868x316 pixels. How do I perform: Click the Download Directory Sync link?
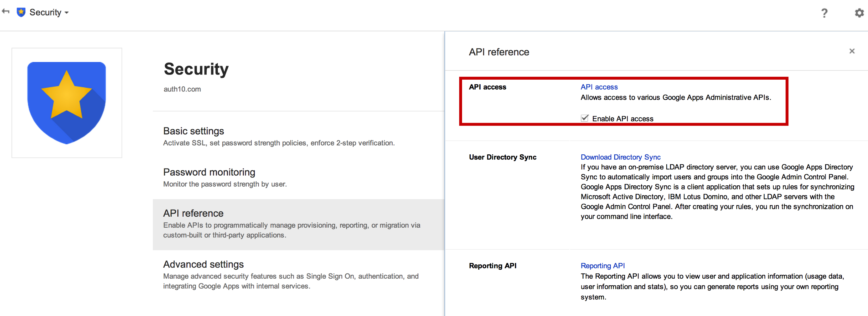point(620,157)
